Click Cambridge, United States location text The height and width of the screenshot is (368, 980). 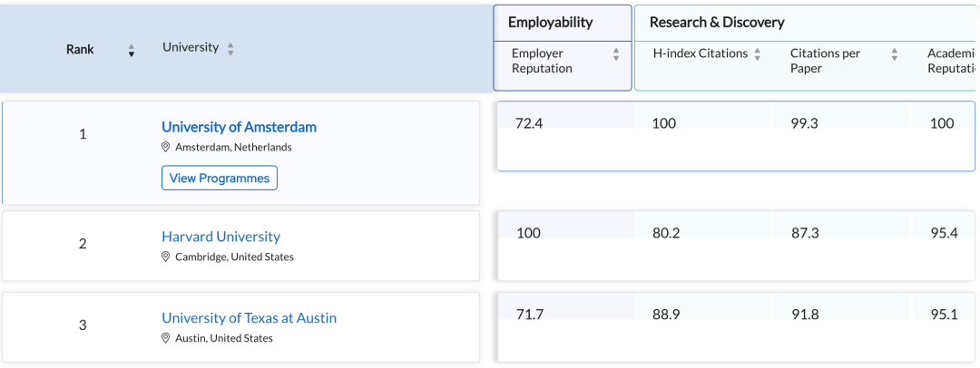tap(234, 257)
